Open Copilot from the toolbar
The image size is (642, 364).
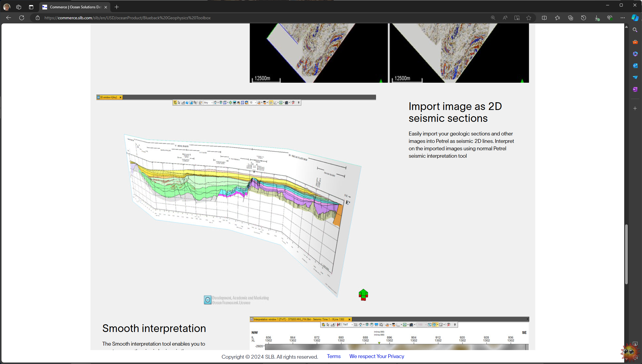pos(635,18)
